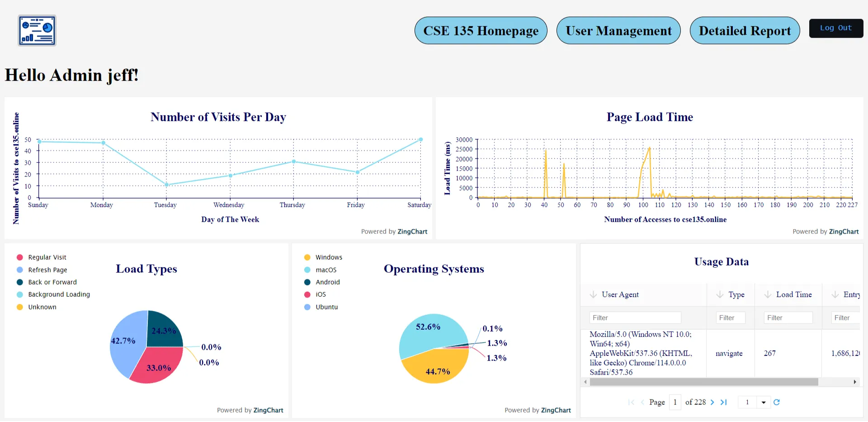The width and height of the screenshot is (868, 422).
Task: Open the User Management page
Action: (x=618, y=30)
